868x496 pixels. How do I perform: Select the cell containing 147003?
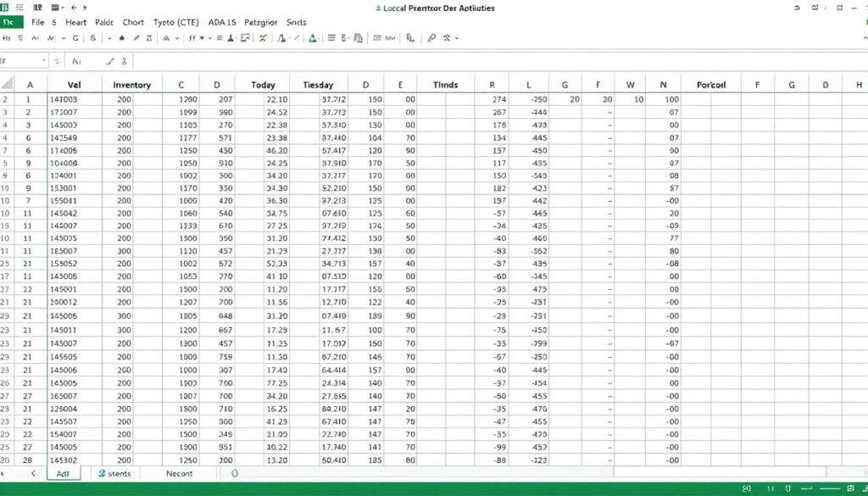point(75,100)
